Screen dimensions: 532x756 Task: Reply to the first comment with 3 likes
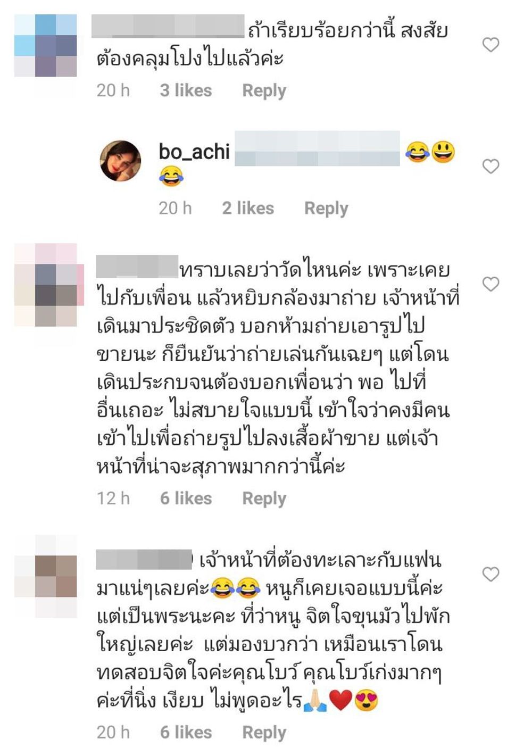[264, 90]
